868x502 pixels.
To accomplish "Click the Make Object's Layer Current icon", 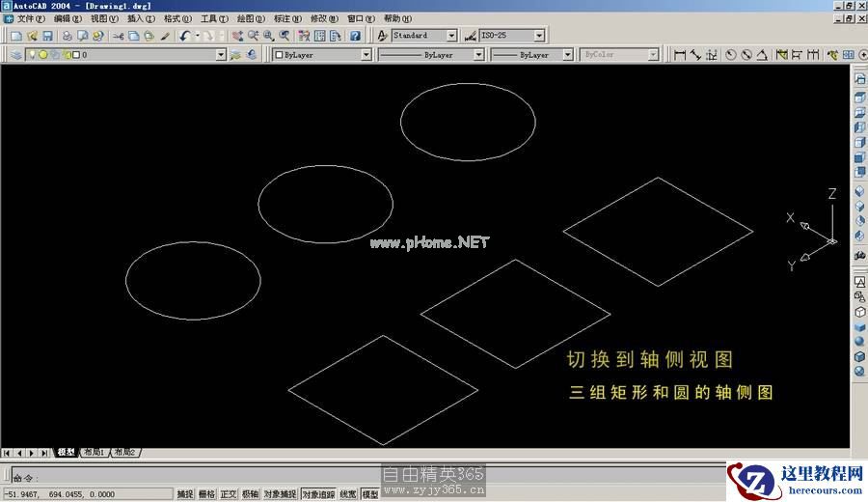I will pos(236,55).
